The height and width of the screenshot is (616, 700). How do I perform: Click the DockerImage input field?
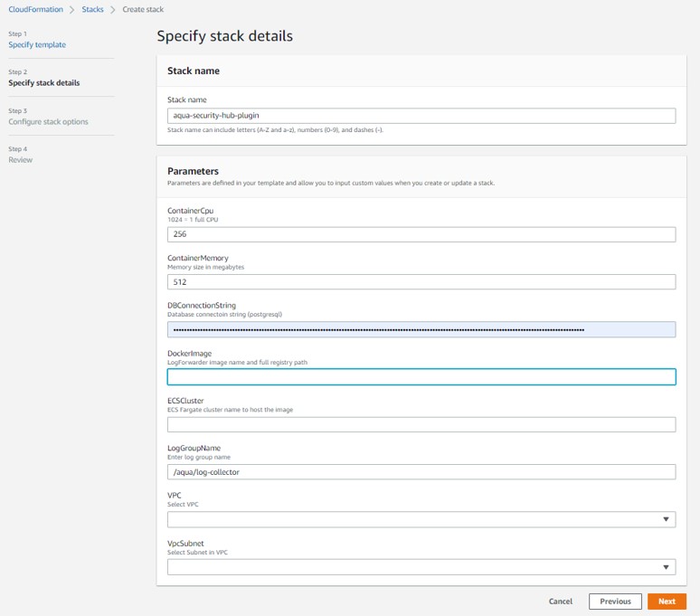click(x=421, y=377)
